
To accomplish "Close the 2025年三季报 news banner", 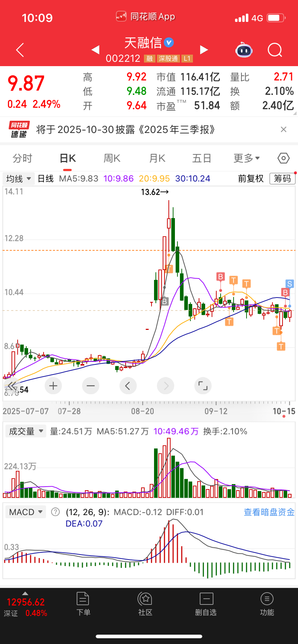I will (x=284, y=129).
